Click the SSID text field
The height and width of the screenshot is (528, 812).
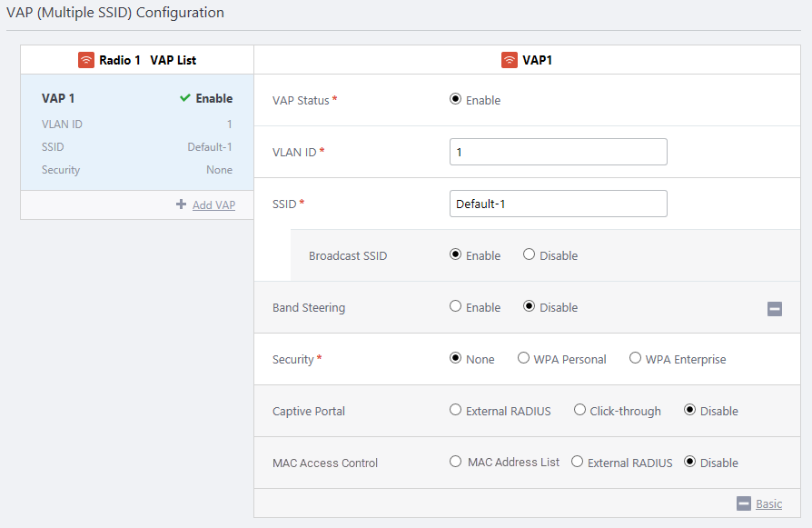click(x=558, y=204)
